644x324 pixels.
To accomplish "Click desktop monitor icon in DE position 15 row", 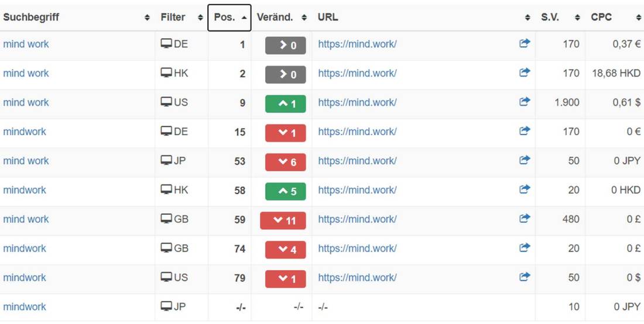I will 166,131.
